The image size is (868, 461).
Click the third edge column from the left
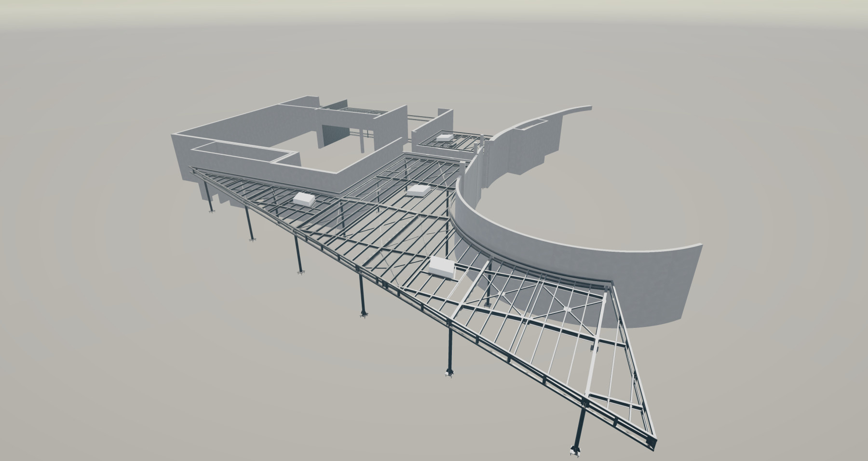298,254
